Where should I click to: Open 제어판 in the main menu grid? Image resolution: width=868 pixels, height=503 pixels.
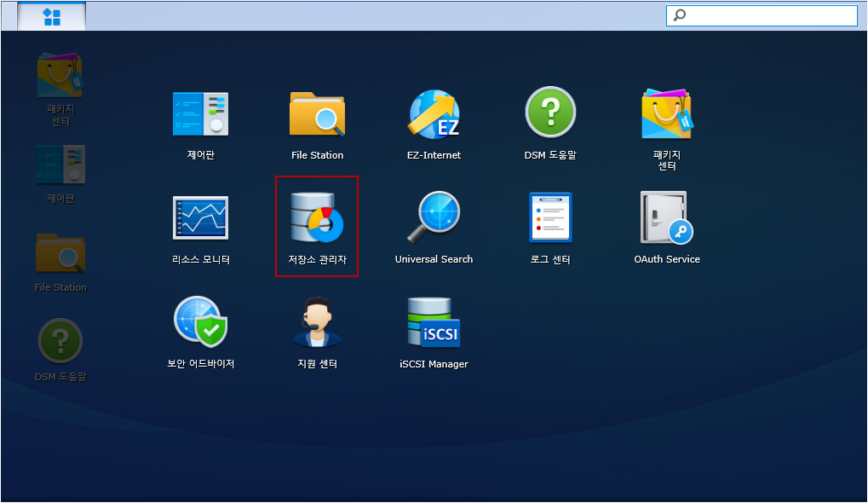pyautogui.click(x=200, y=126)
